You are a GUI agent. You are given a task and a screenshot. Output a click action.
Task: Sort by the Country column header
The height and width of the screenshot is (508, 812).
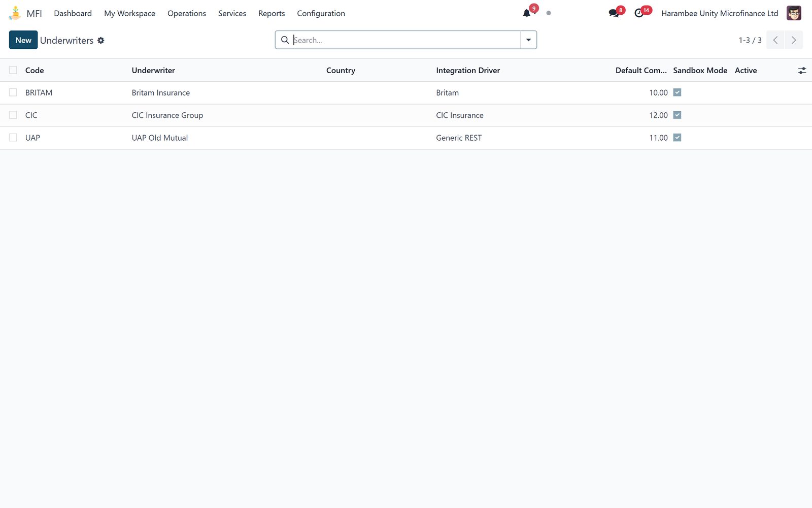tap(341, 70)
